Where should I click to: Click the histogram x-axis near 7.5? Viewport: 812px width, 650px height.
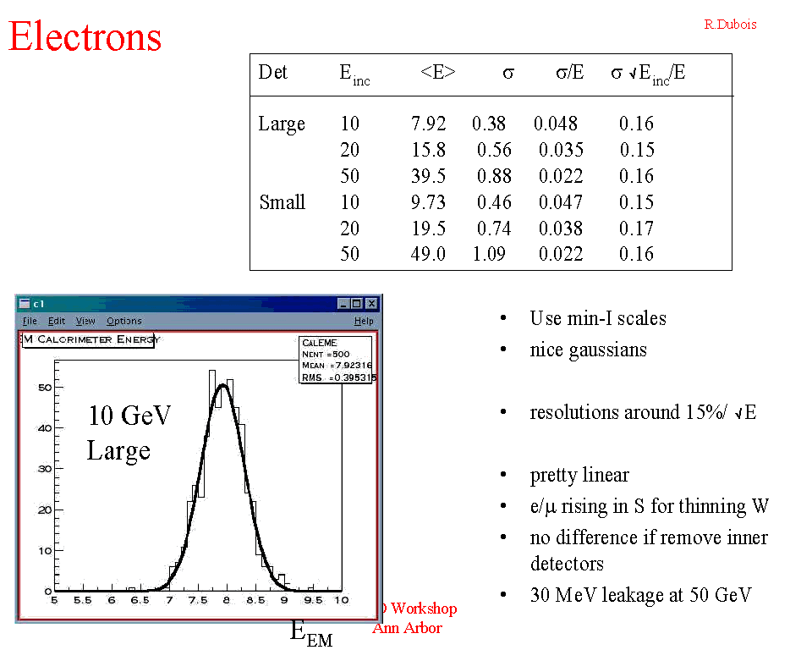click(x=198, y=591)
